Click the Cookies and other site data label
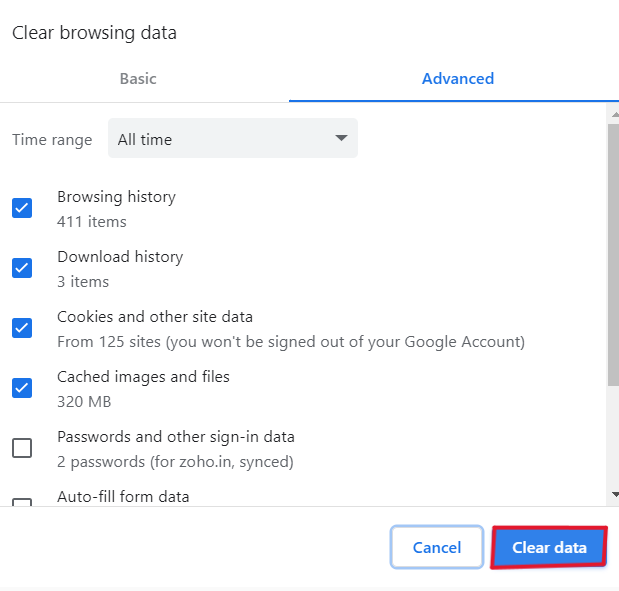619x591 pixels. click(155, 317)
